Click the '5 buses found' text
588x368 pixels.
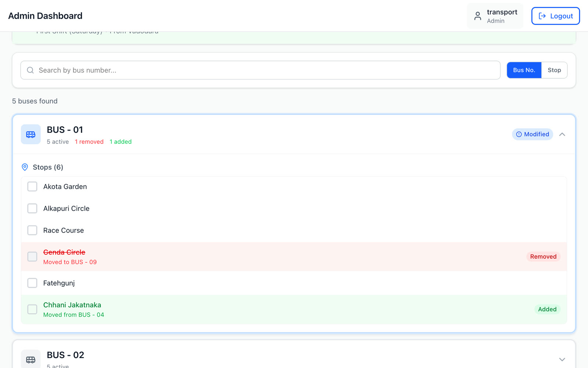tap(35, 101)
